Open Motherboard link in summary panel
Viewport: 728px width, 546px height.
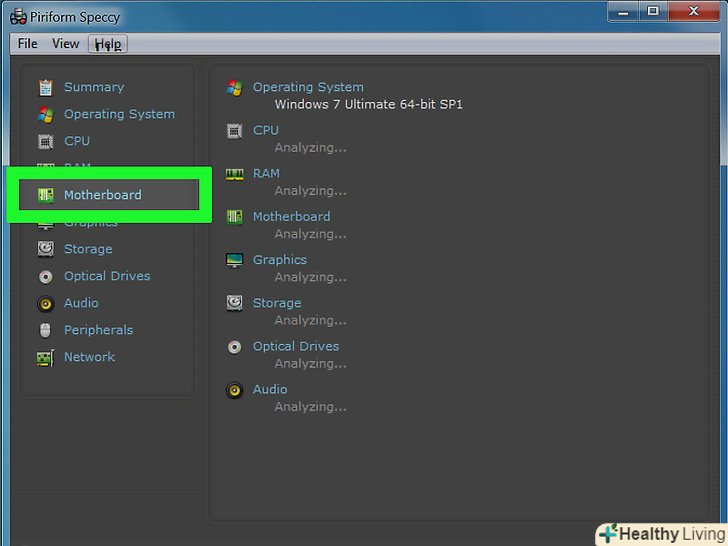292,216
